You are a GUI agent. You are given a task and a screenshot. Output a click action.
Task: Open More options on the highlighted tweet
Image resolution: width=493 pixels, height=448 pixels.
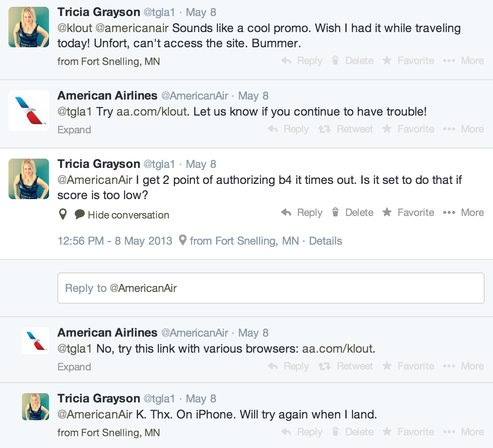[463, 213]
